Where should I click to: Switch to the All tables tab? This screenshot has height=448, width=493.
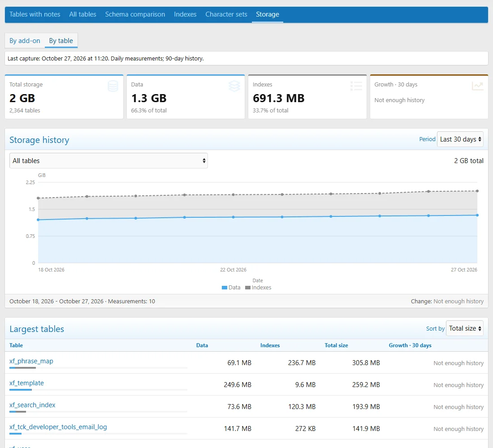[x=83, y=14]
